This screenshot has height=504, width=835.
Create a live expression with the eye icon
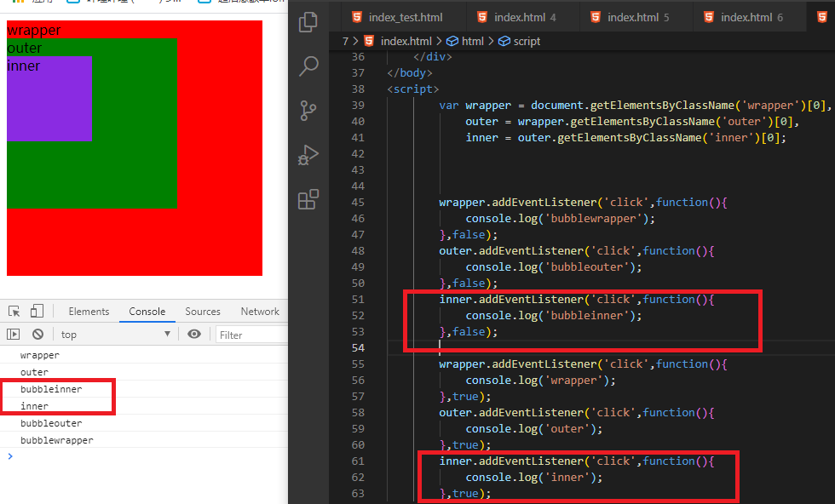point(194,335)
